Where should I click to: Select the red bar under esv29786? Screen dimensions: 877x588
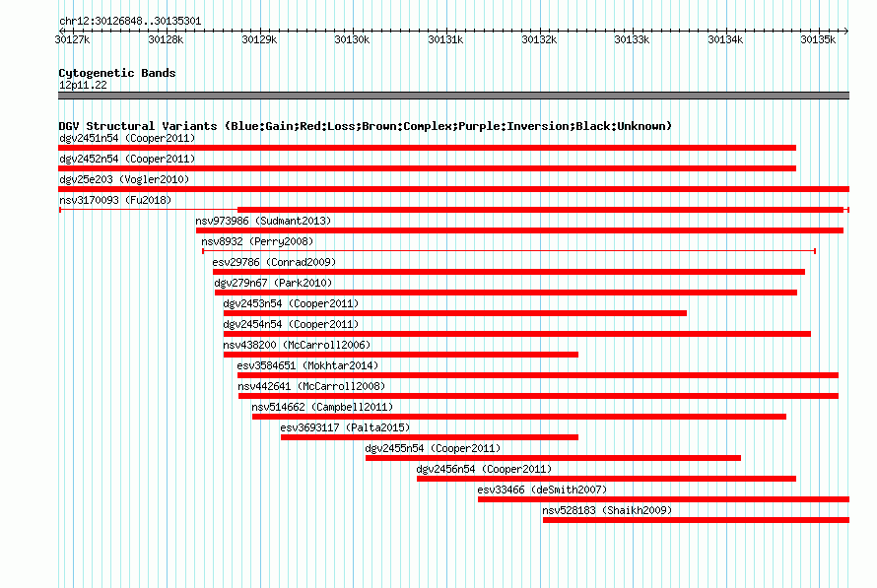(509, 272)
